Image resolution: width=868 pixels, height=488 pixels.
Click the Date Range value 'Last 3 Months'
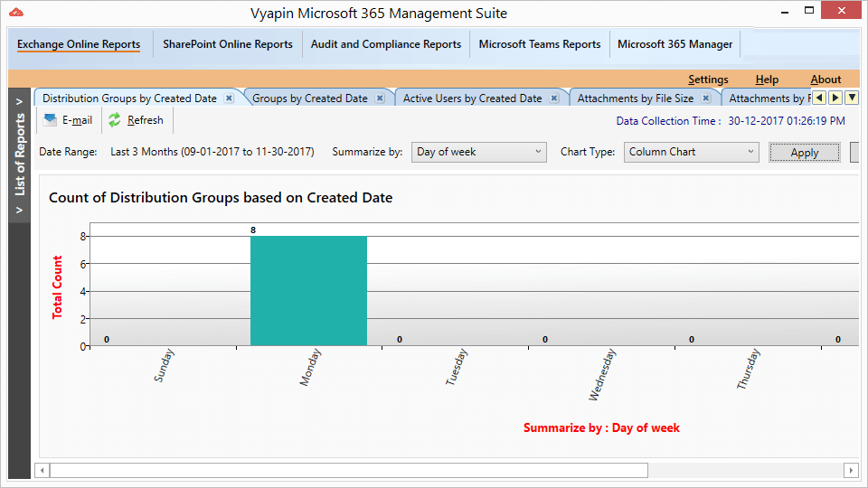tap(212, 152)
